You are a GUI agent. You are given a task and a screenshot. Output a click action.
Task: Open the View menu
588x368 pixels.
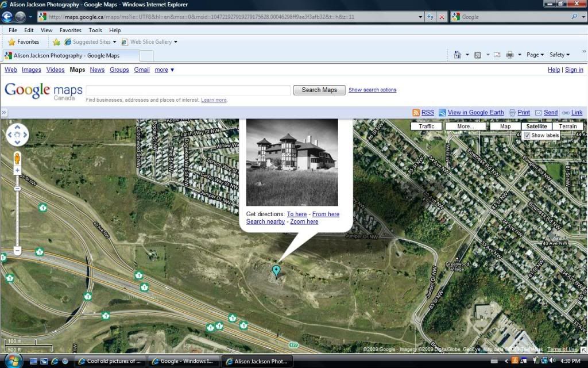[47, 30]
